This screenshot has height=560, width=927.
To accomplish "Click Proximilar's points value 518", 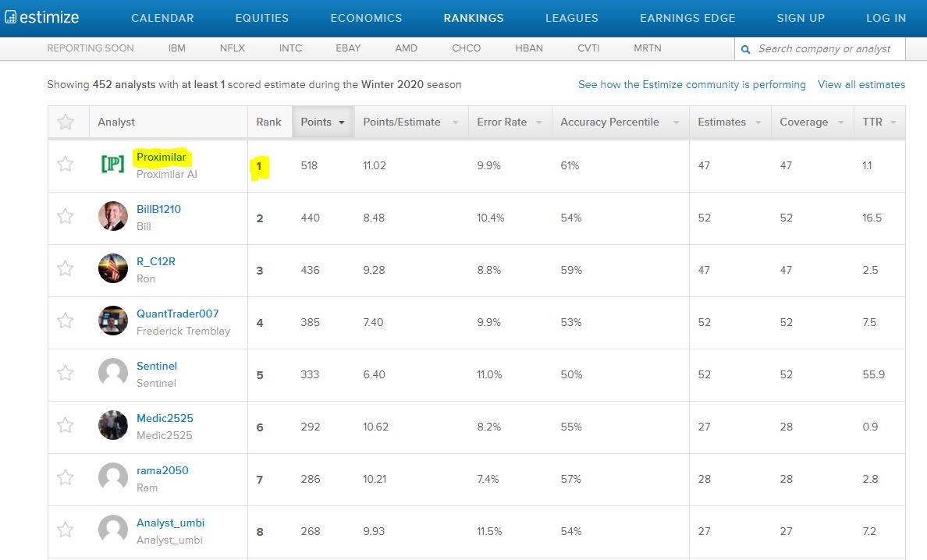I will pos(309,166).
